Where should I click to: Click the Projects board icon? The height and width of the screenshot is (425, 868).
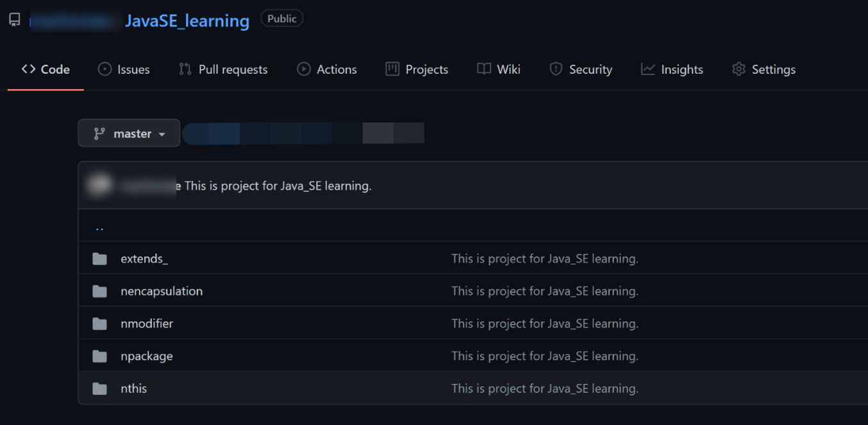coord(392,69)
